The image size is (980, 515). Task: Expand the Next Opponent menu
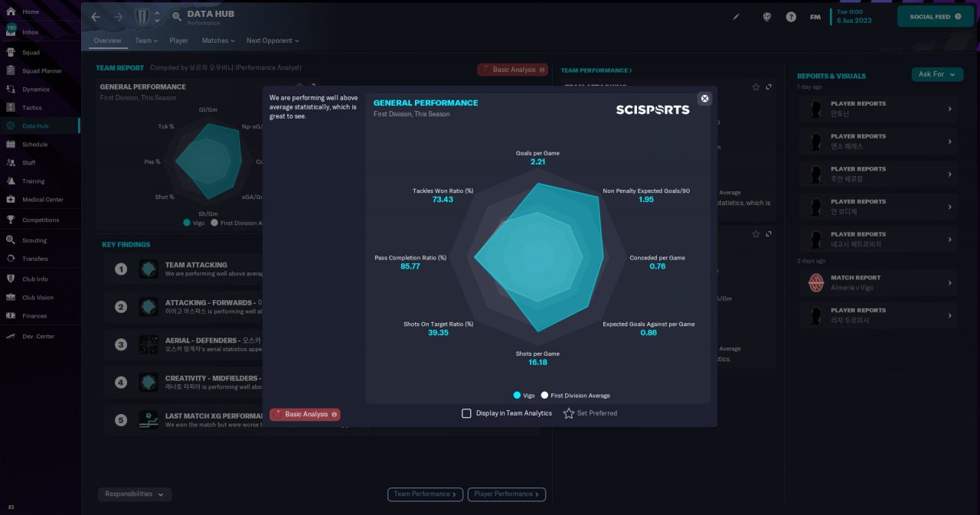[x=273, y=41]
